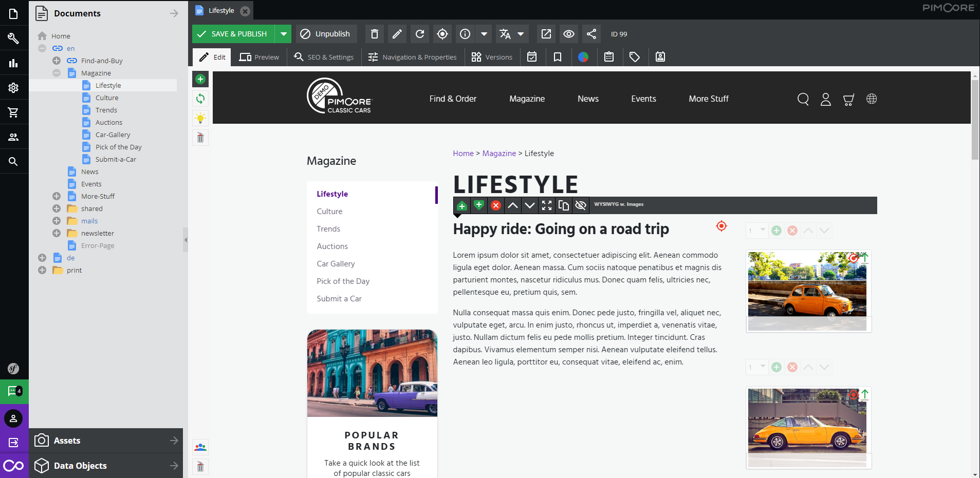Expand the Assets panel arrow
This screenshot has height=478, width=980.
[174, 441]
